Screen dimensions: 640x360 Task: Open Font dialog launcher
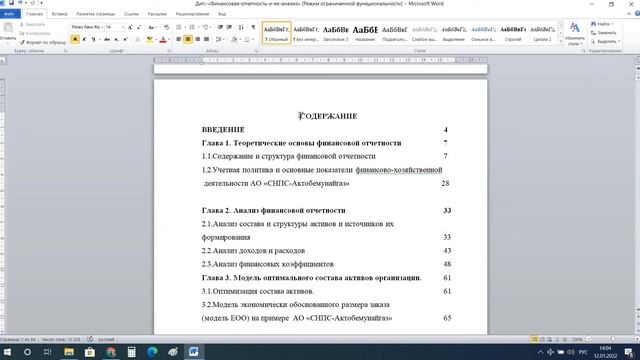tap(169, 51)
